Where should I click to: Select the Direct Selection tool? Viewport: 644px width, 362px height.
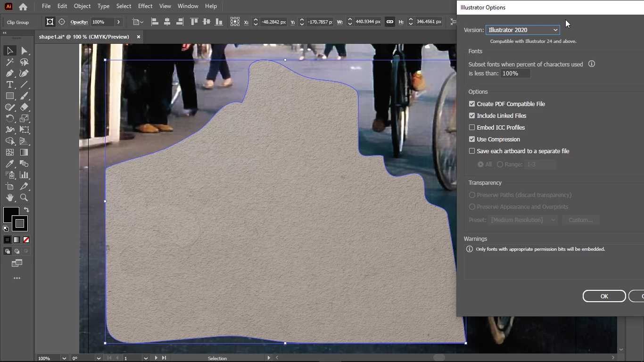click(x=24, y=50)
